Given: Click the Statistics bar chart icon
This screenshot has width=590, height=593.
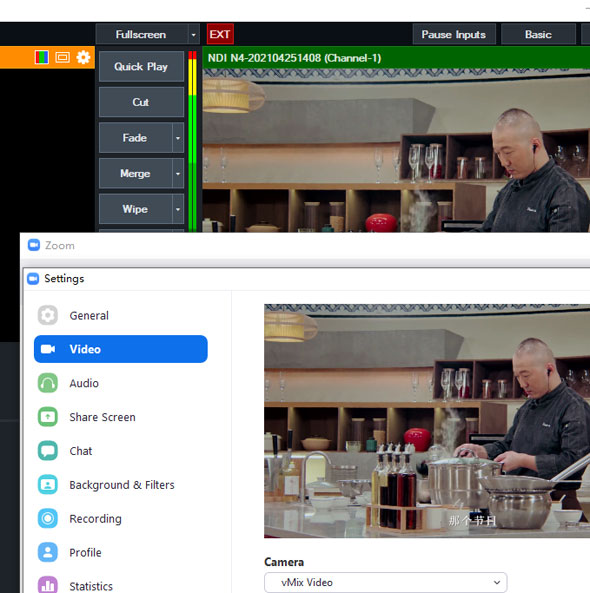Looking at the screenshot, I should [x=48, y=585].
